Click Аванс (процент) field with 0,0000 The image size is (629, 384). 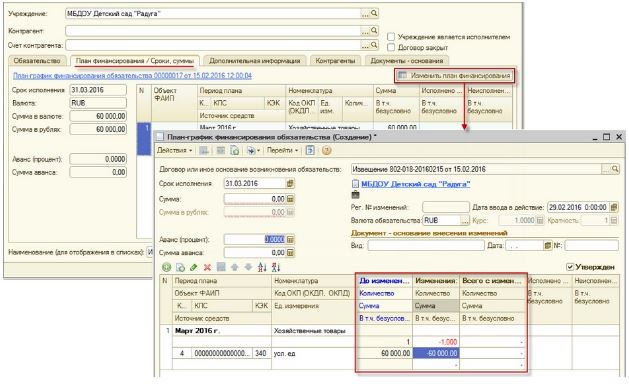(255, 240)
